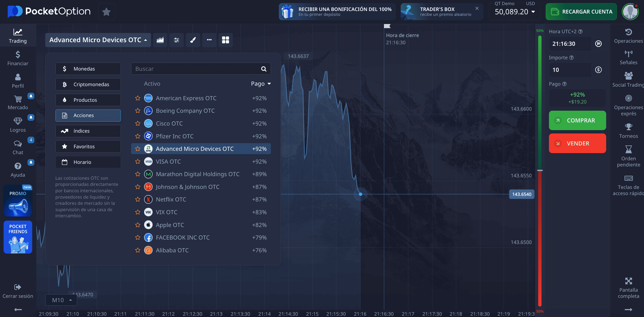Viewport: 644px width, 317px height.
Task: Click the sentiment bar midpoint handle
Action: coord(540,170)
